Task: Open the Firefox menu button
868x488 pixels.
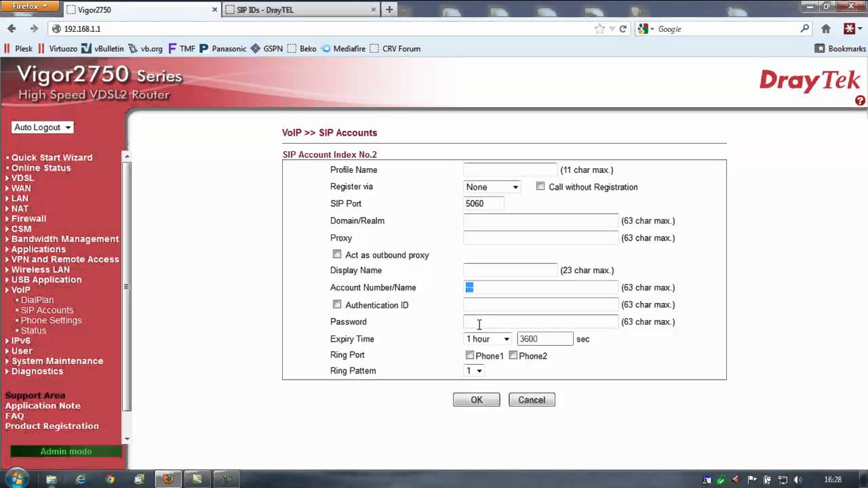Action: (31, 6)
